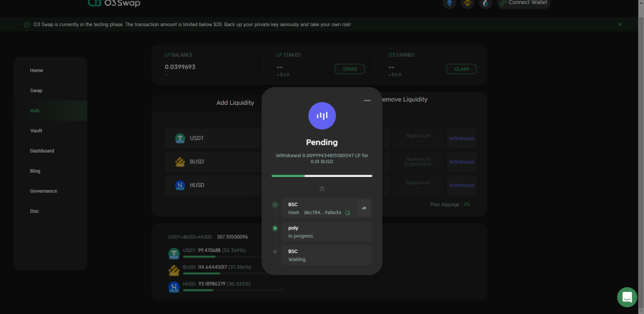Select the Binance chain network icon
This screenshot has width=644, height=314.
467,4
